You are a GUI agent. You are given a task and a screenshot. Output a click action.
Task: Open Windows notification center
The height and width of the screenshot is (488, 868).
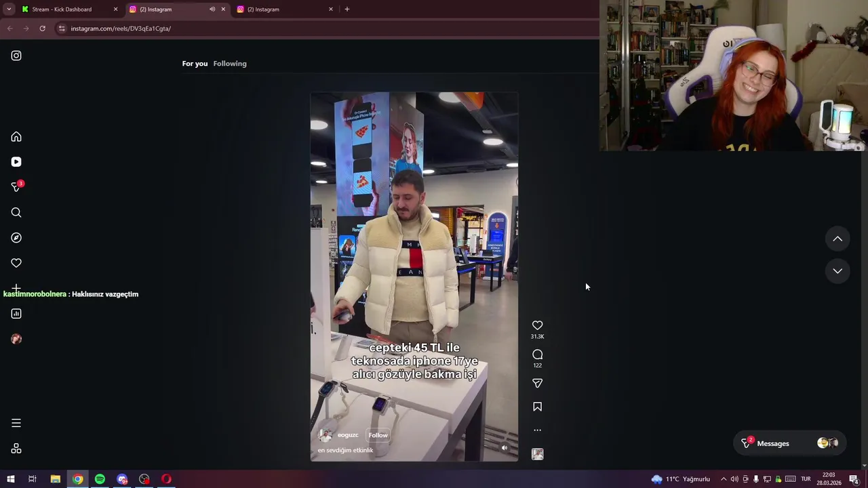[854, 479]
